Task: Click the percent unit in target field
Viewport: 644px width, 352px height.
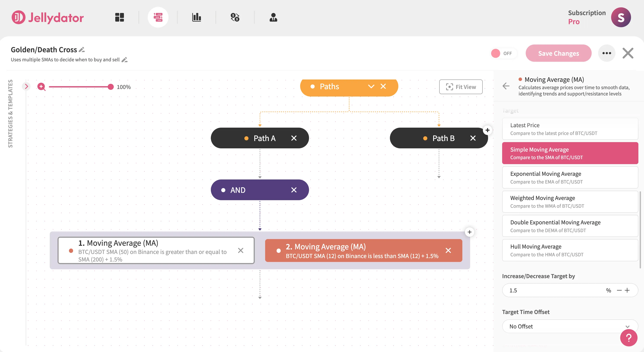Action: (x=608, y=290)
